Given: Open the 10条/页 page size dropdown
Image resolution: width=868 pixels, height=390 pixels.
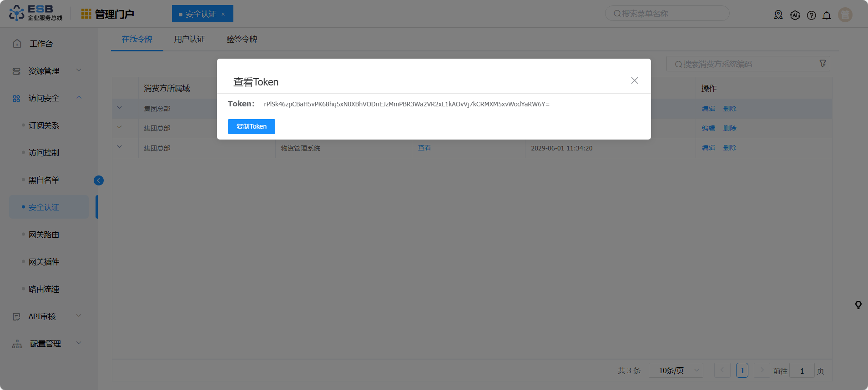Looking at the screenshot, I should (676, 370).
